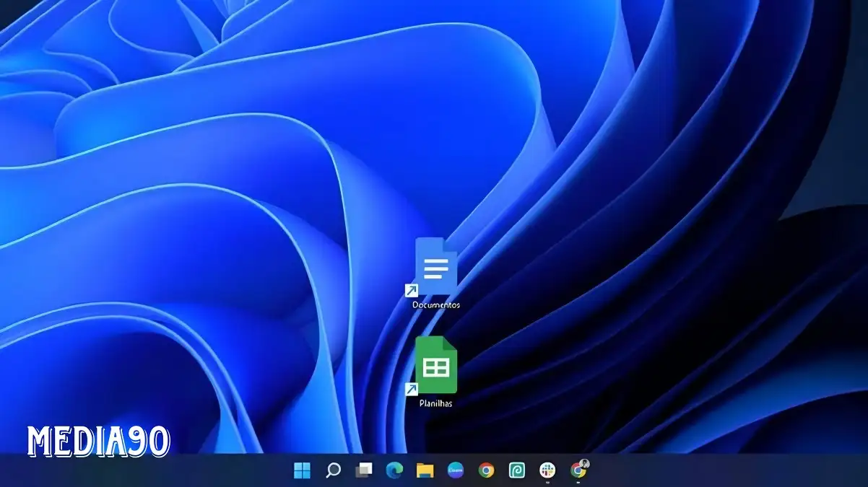Open the Windows Start menu
Image resolution: width=868 pixels, height=487 pixels.
(302, 470)
